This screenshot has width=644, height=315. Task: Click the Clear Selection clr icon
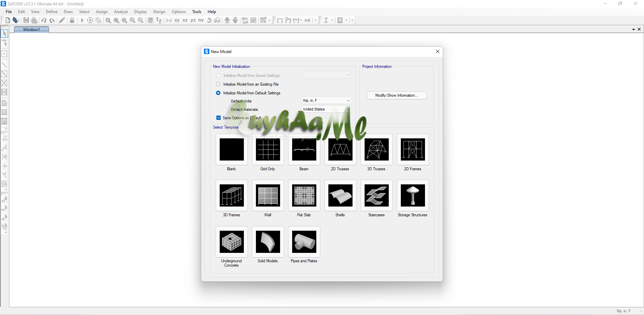(x=4, y=218)
